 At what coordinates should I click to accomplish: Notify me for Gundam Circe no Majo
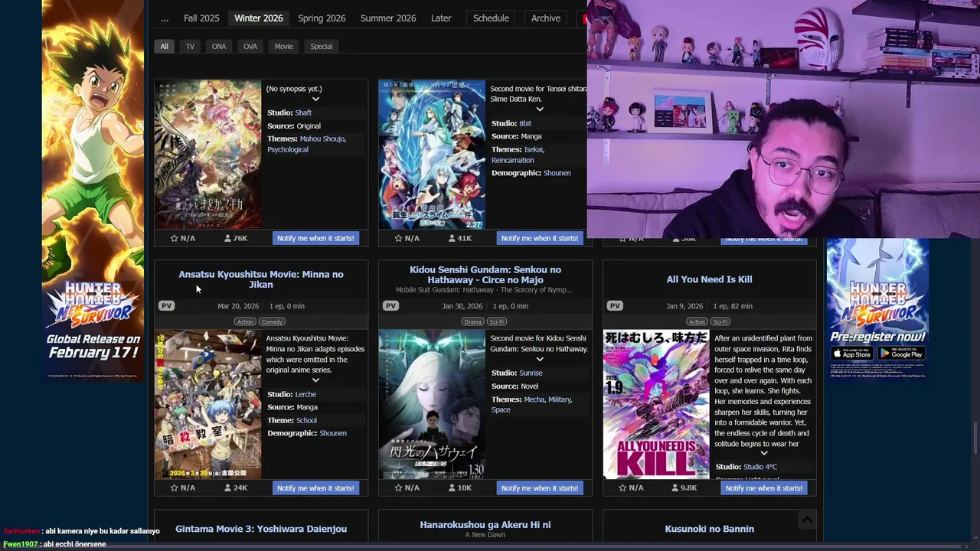(540, 488)
